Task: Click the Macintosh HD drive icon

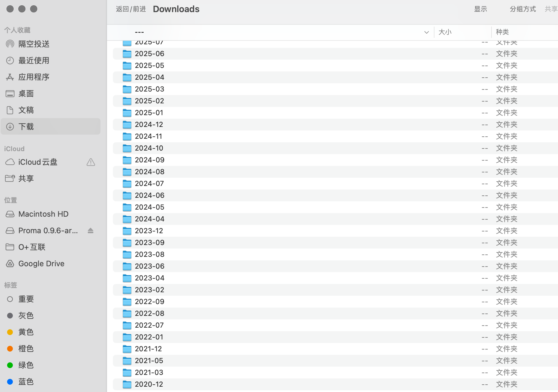Action: tap(10, 214)
